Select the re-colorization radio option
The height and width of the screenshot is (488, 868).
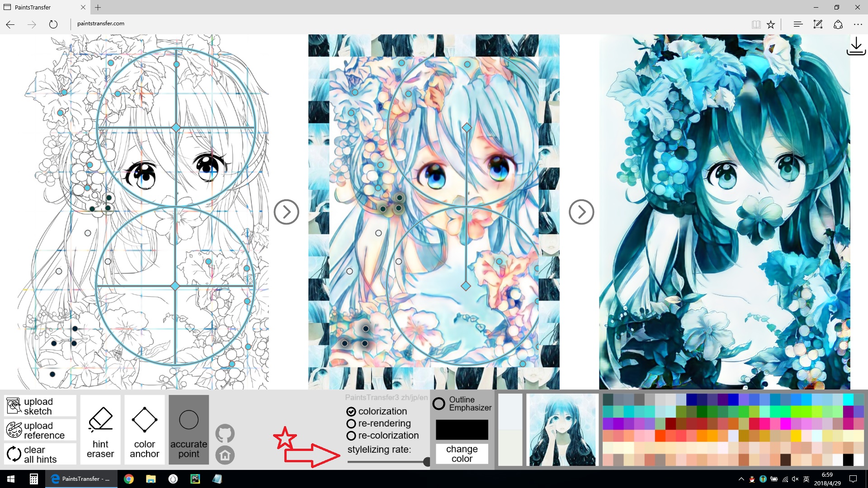(x=351, y=436)
